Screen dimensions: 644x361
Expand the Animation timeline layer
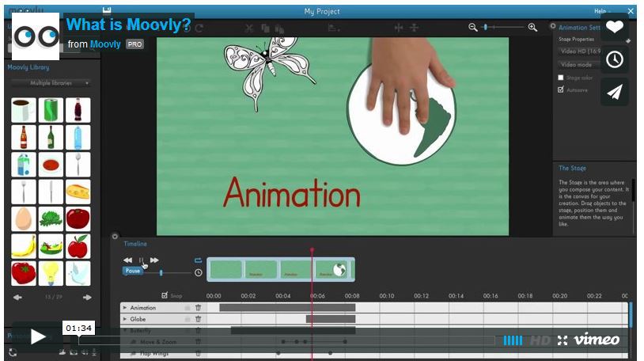point(125,307)
